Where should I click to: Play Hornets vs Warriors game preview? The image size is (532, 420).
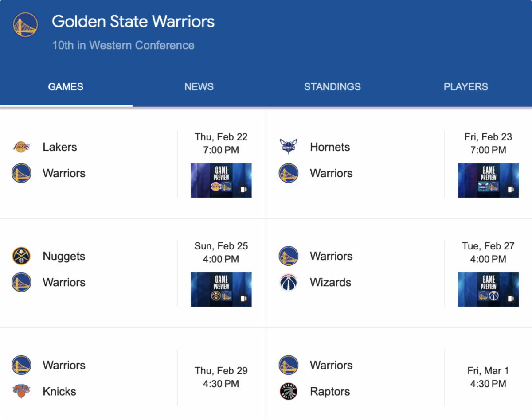click(x=488, y=180)
